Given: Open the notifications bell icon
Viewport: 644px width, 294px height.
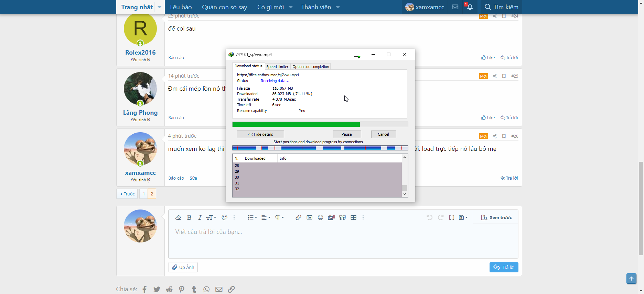Looking at the screenshot, I should point(470,7).
